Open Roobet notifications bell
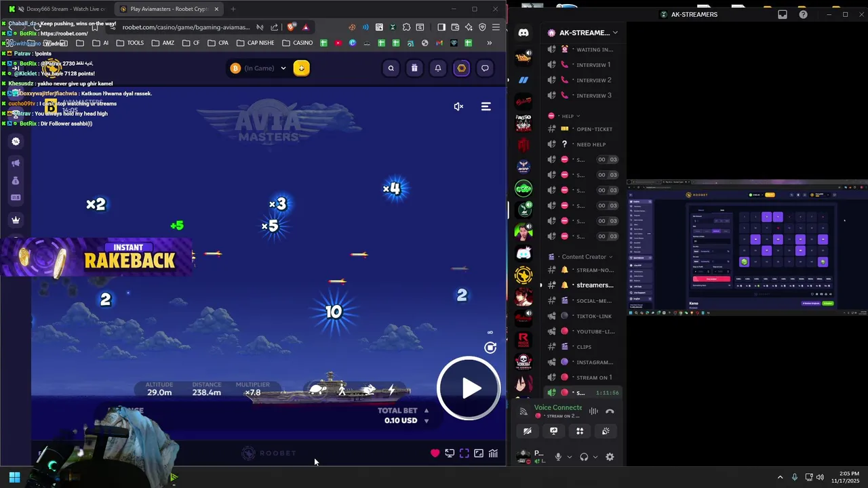The image size is (868, 488). [438, 68]
